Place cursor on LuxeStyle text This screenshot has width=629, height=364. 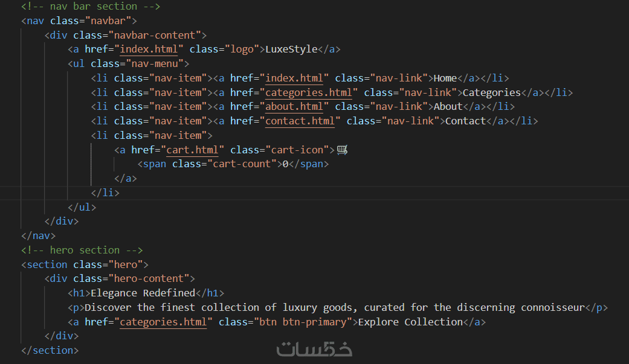[291, 49]
